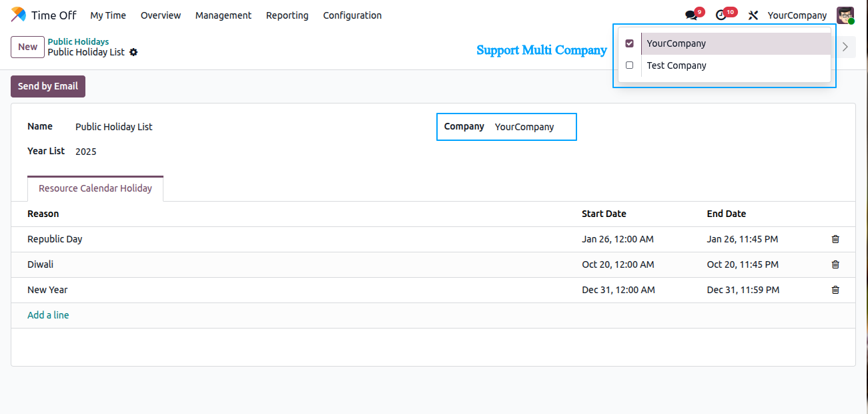Uncheck the YourCompany checkbox
The width and height of the screenshot is (868, 414).
tap(629, 43)
